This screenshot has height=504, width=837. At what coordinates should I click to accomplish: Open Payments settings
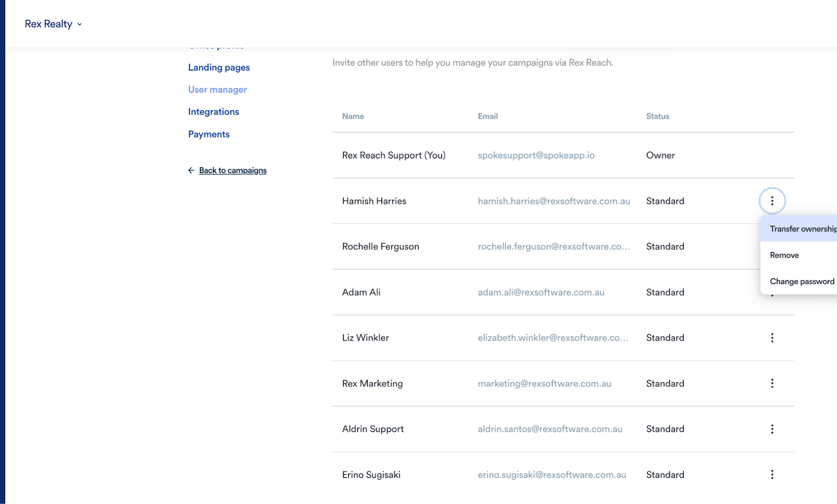209,134
